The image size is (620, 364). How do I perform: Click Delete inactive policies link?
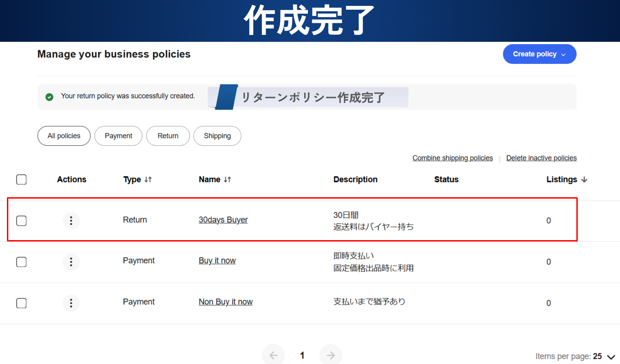pyautogui.click(x=541, y=158)
